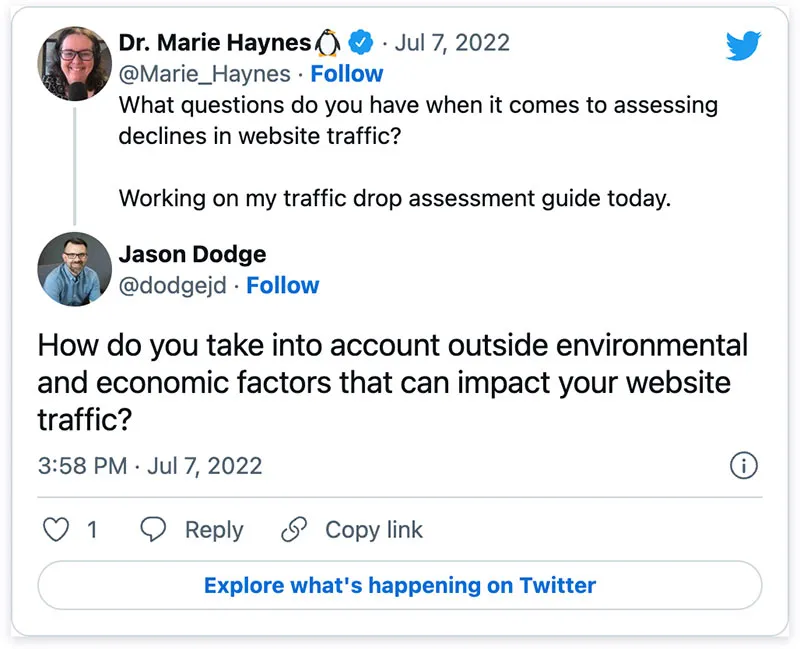
Task: Open the Twitter info circle icon
Action: (x=744, y=466)
